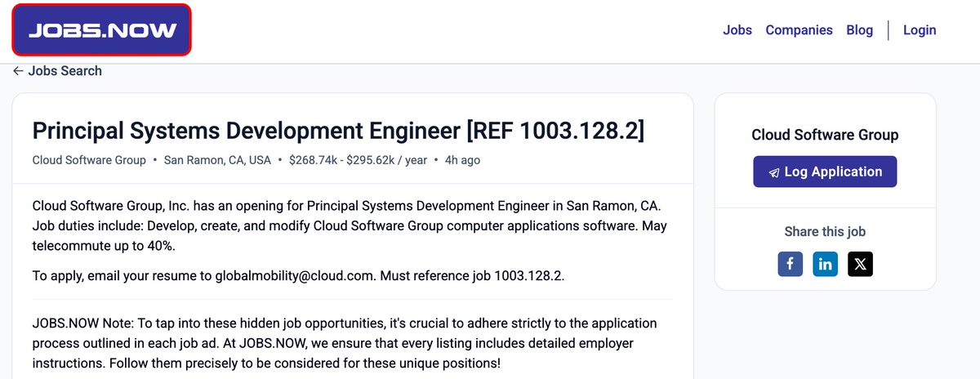The width and height of the screenshot is (980, 379).
Task: Open the Jobs nav link
Action: tap(737, 30)
